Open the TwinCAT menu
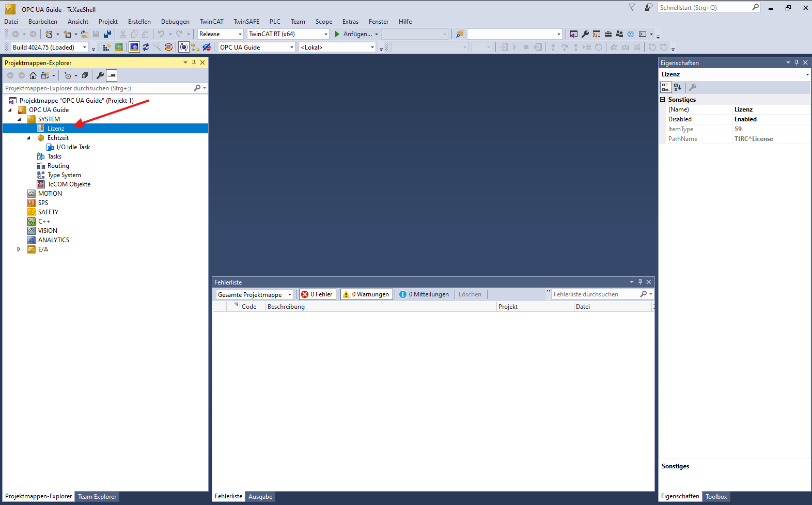812x505 pixels. [212, 22]
